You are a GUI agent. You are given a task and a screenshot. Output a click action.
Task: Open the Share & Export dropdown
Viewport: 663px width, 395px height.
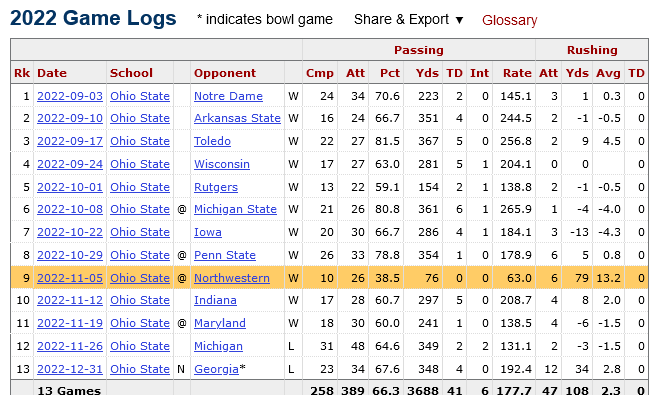click(x=408, y=19)
